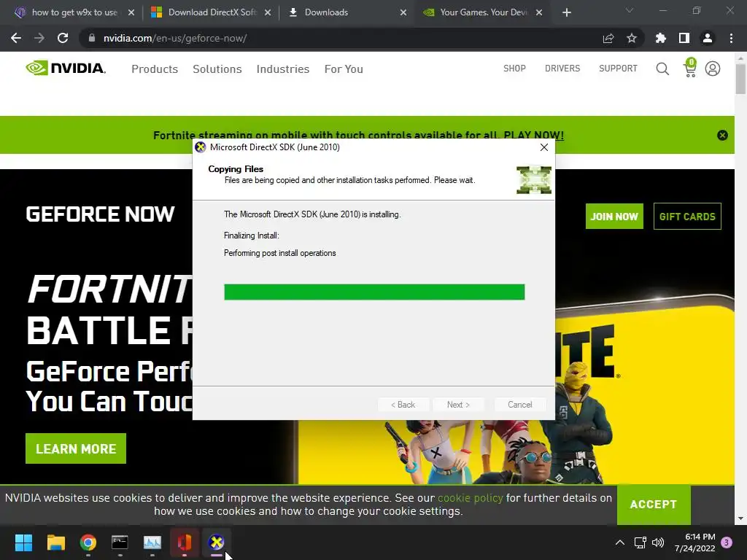Open the cookie policy link
Viewport: 747px width, 560px height.
[x=471, y=498]
